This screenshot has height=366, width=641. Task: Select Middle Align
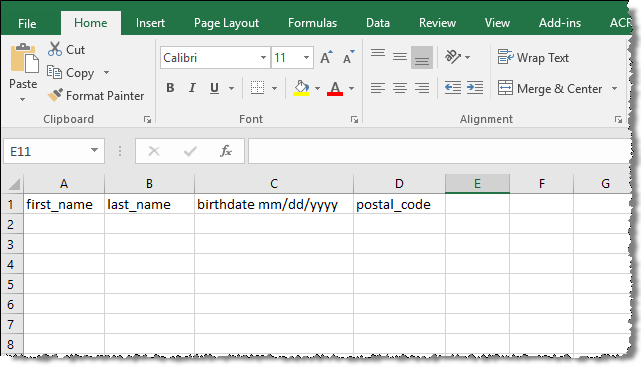coord(400,57)
